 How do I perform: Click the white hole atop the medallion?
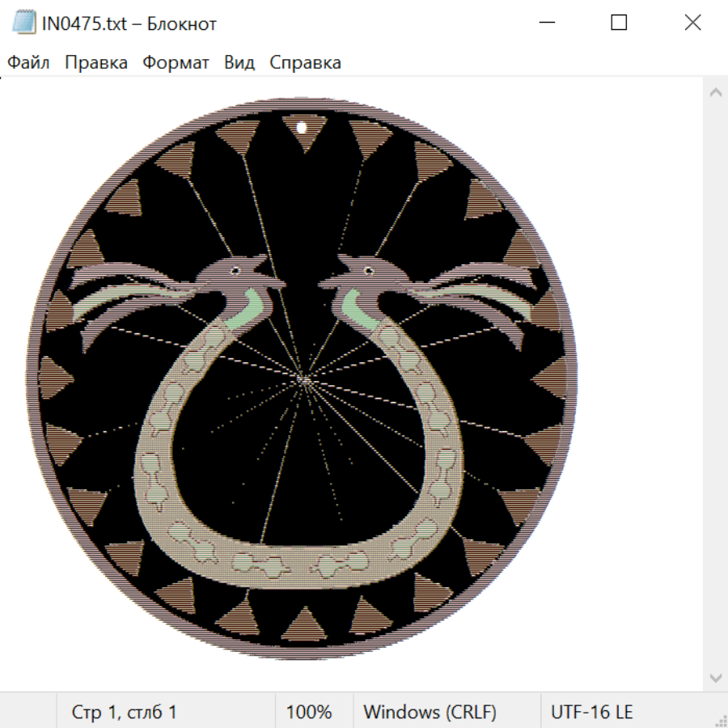click(302, 128)
